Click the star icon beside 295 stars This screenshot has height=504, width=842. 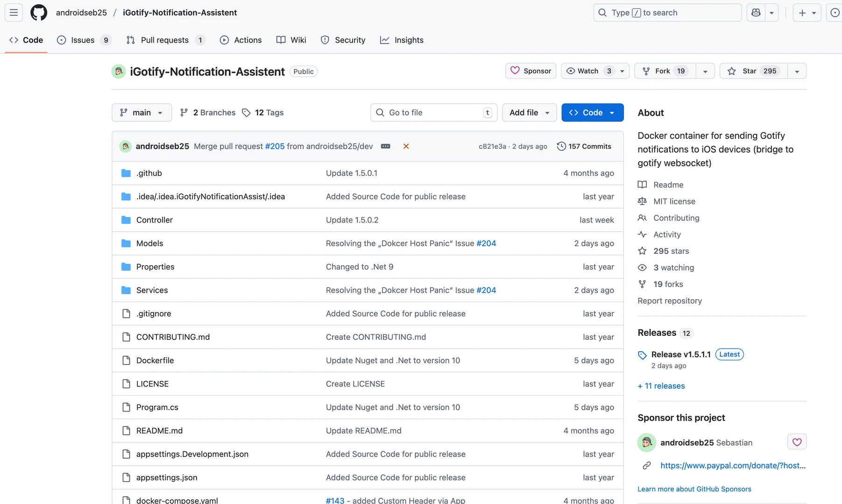click(x=642, y=251)
